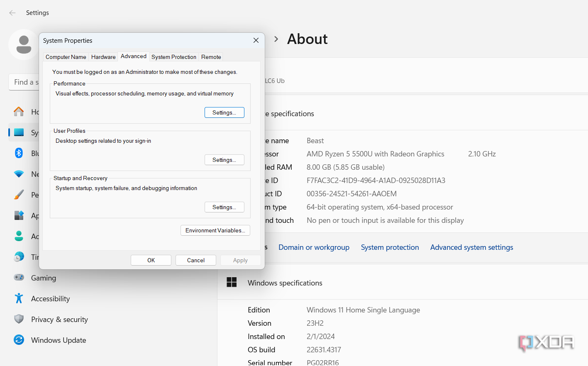Click the Windows 11 Home Single Language value

[363, 310]
